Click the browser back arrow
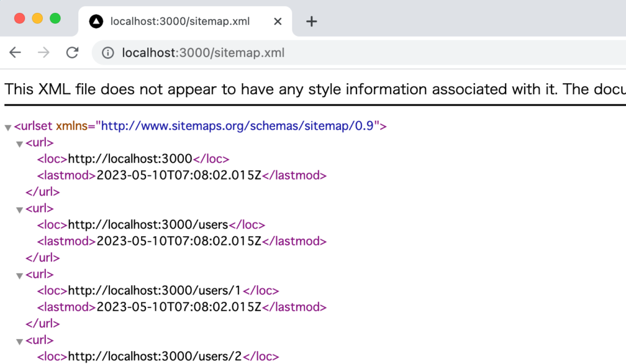This screenshot has width=626, height=364. 15,53
